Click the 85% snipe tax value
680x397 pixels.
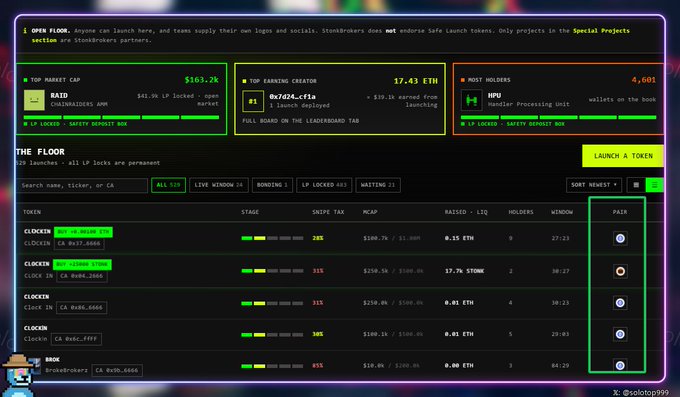point(317,366)
